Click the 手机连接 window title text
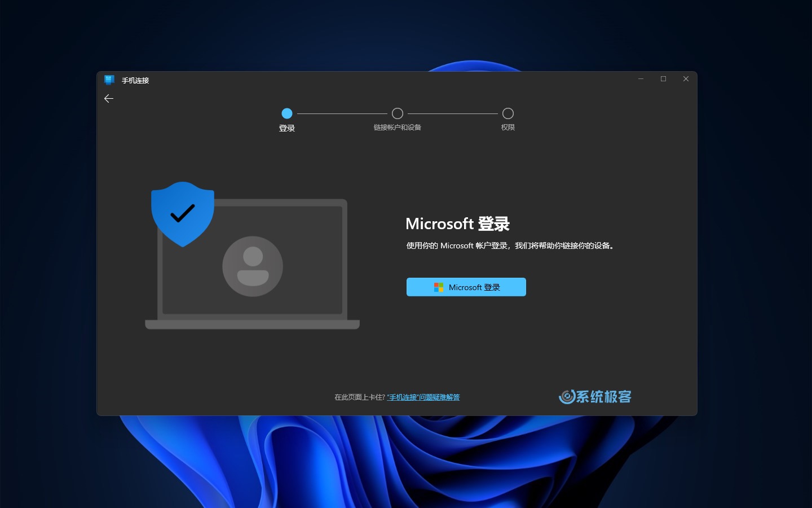 (135, 81)
